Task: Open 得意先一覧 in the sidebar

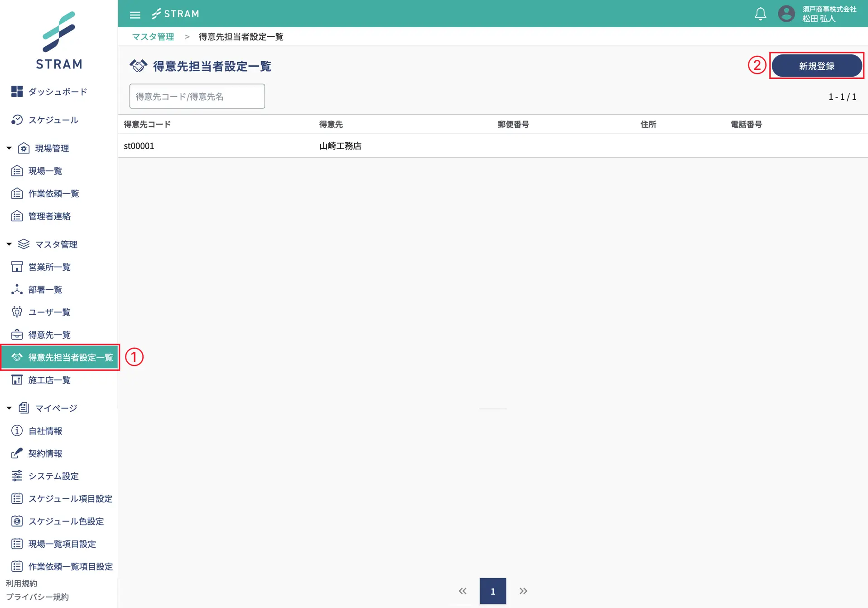Action: pos(49,335)
